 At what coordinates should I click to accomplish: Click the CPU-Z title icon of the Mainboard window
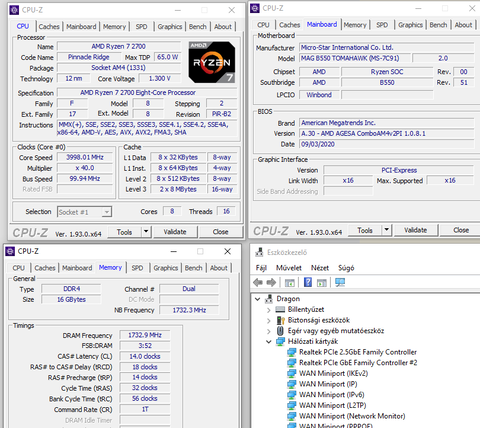(x=255, y=8)
